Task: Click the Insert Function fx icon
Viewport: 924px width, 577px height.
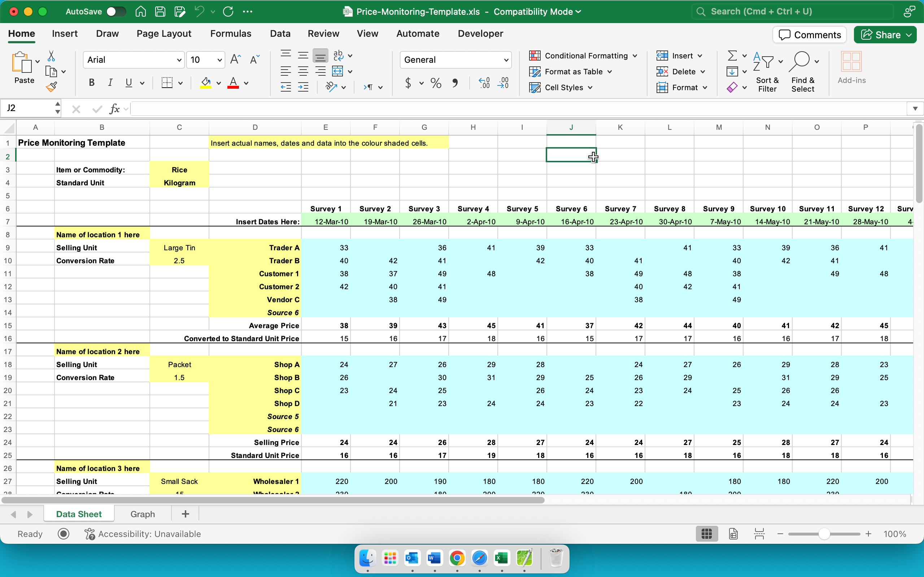Action: click(114, 109)
